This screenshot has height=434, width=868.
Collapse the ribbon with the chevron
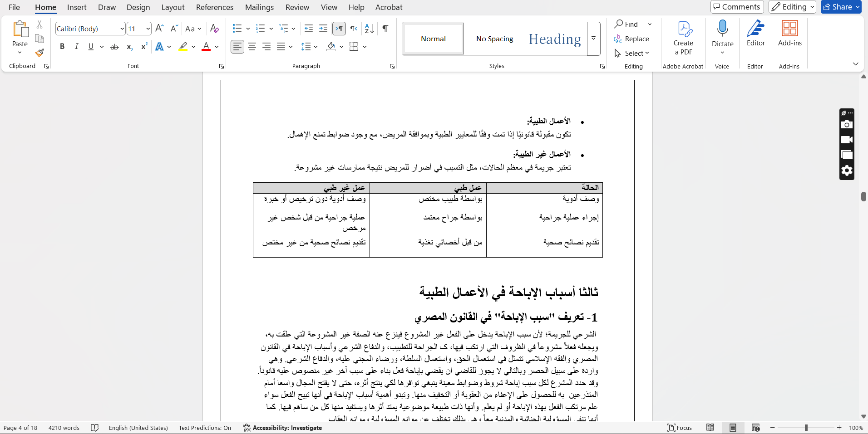pos(855,64)
